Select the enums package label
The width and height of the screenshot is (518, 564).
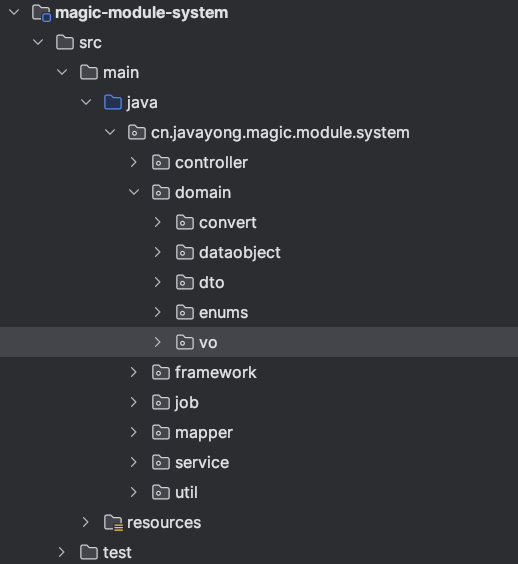[x=223, y=313]
